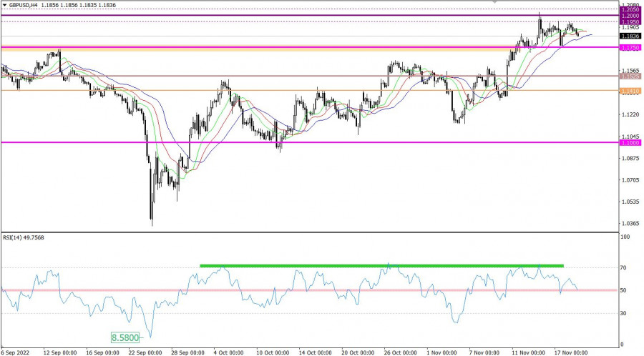Select the orange horizontal line at 1.1410

[310, 90]
